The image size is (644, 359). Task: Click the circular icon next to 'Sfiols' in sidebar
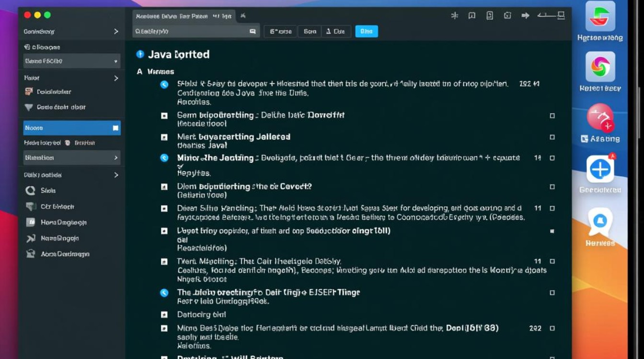pyautogui.click(x=30, y=191)
